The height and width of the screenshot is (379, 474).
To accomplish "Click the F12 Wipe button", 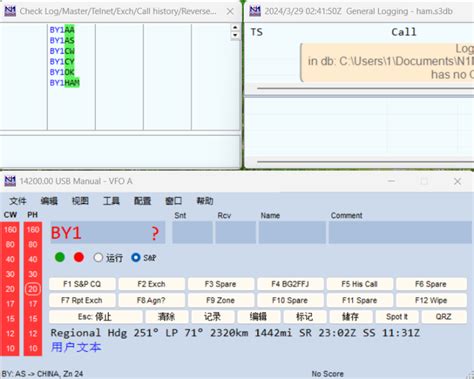I will (x=431, y=300).
